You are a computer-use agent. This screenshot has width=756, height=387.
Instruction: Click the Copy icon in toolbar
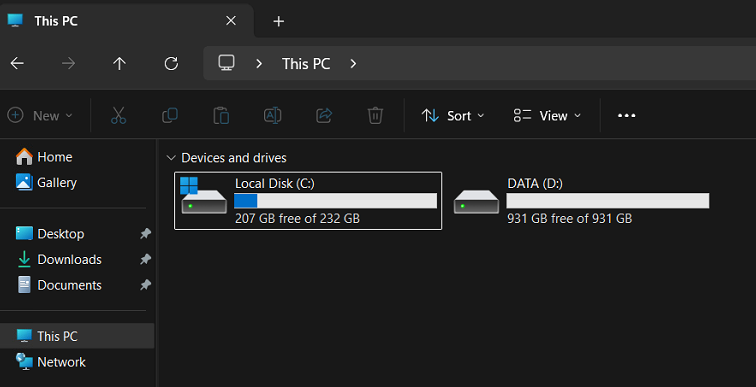[x=170, y=116]
